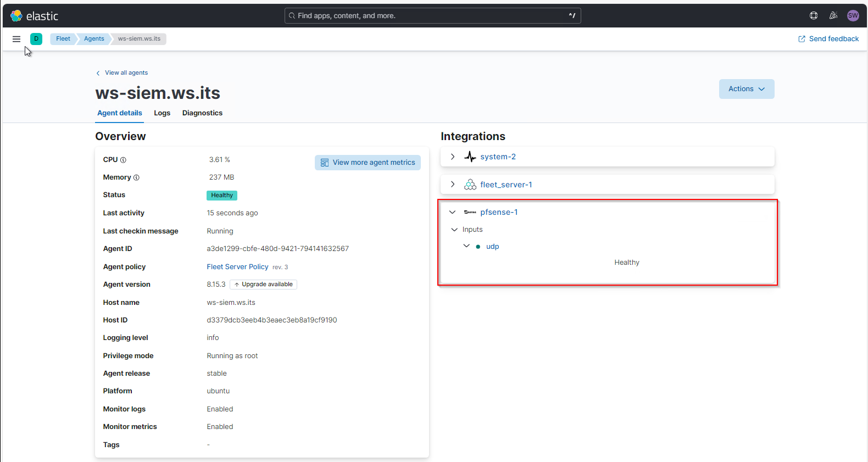Expand the fleet_server-1 integration

click(453, 185)
